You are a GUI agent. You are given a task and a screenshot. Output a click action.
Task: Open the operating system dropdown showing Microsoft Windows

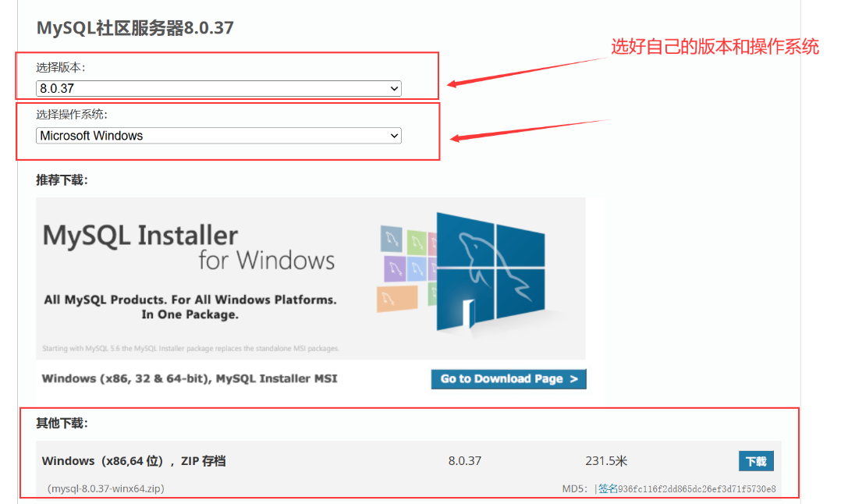tap(218, 136)
